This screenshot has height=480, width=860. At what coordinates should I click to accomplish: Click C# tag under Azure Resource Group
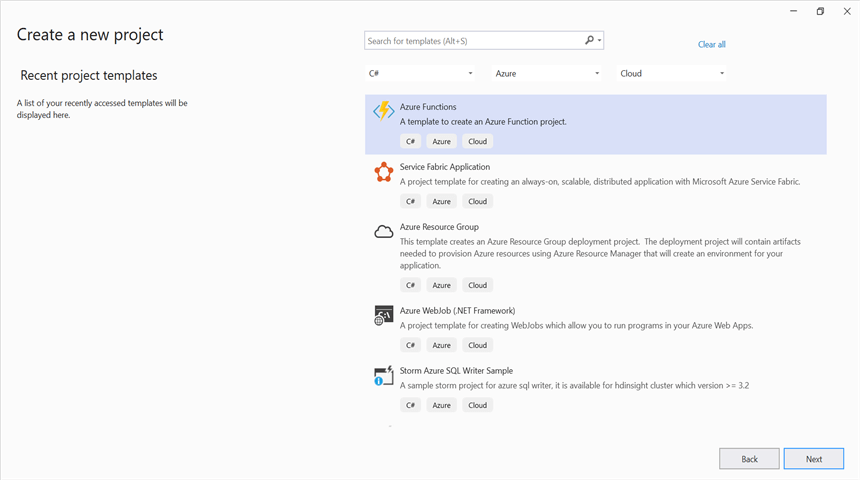click(410, 285)
